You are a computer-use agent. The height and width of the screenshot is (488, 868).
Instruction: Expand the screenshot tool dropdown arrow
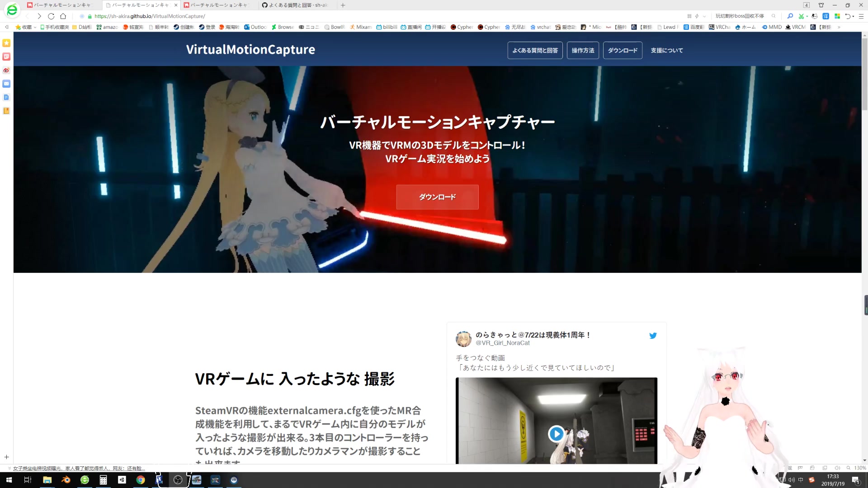coord(807,17)
